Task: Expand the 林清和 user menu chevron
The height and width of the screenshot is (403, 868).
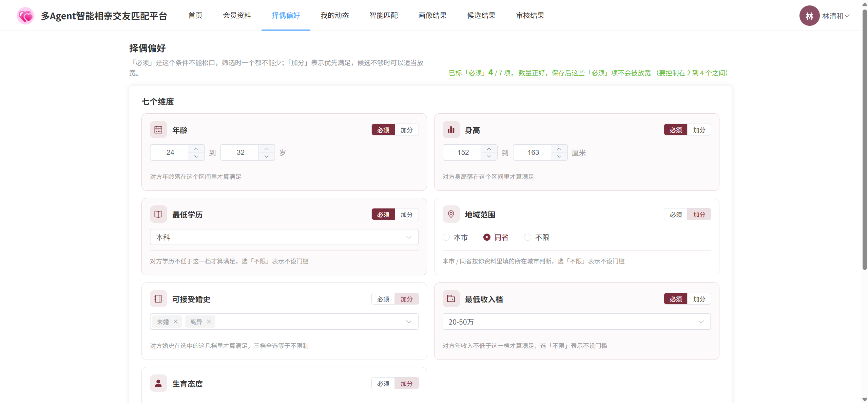Action: pos(847,16)
